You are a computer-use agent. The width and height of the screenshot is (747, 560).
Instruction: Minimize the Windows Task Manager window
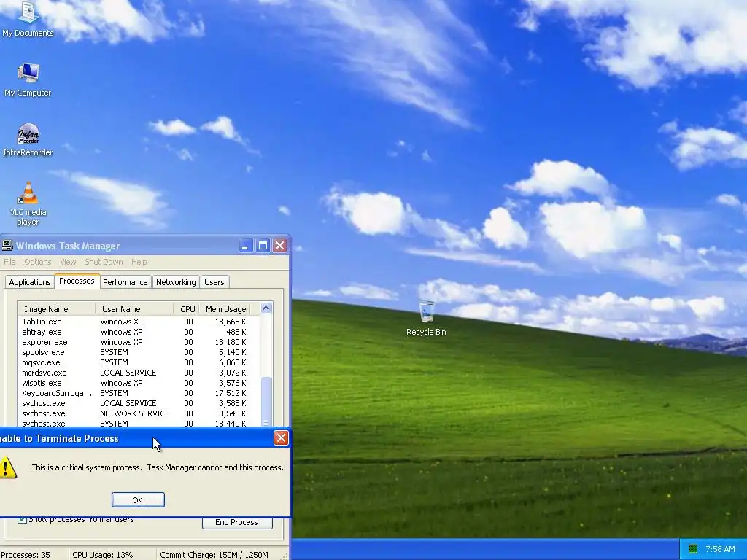pyautogui.click(x=245, y=246)
